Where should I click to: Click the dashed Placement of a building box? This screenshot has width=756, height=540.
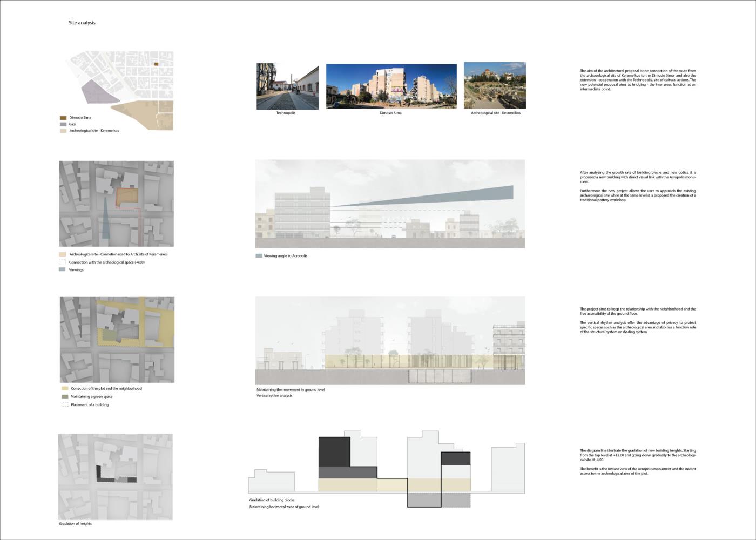click(x=65, y=404)
